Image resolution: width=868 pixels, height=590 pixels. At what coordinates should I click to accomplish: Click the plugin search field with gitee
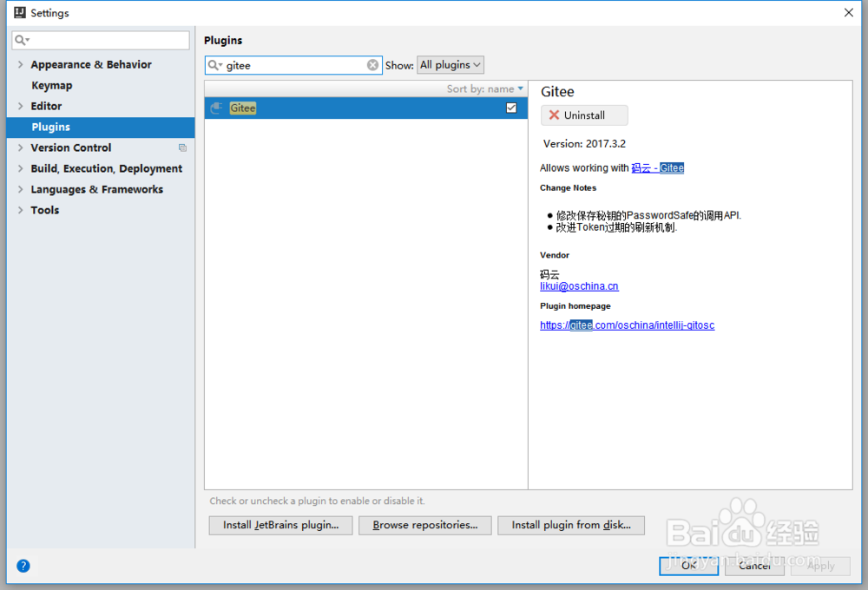[293, 65]
